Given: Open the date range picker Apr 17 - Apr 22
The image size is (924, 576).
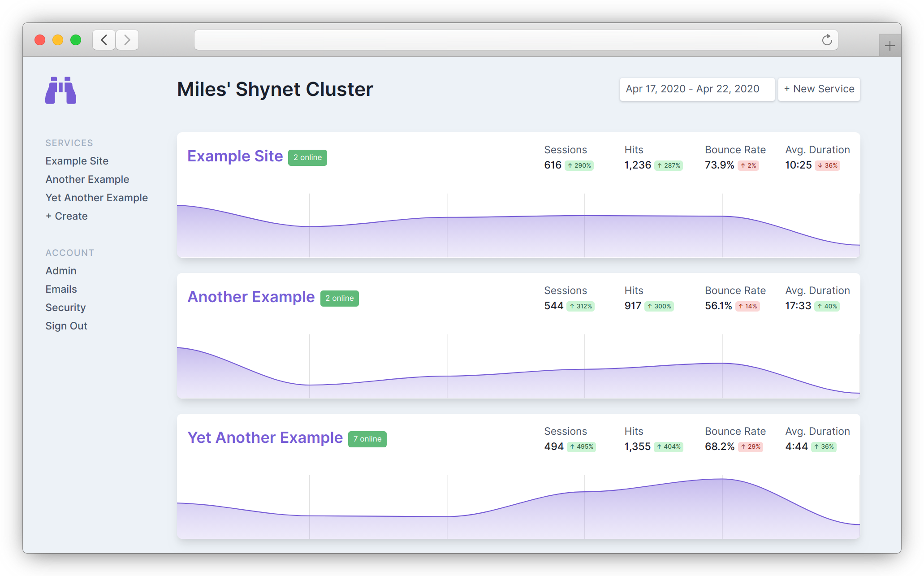Looking at the screenshot, I should [x=696, y=89].
